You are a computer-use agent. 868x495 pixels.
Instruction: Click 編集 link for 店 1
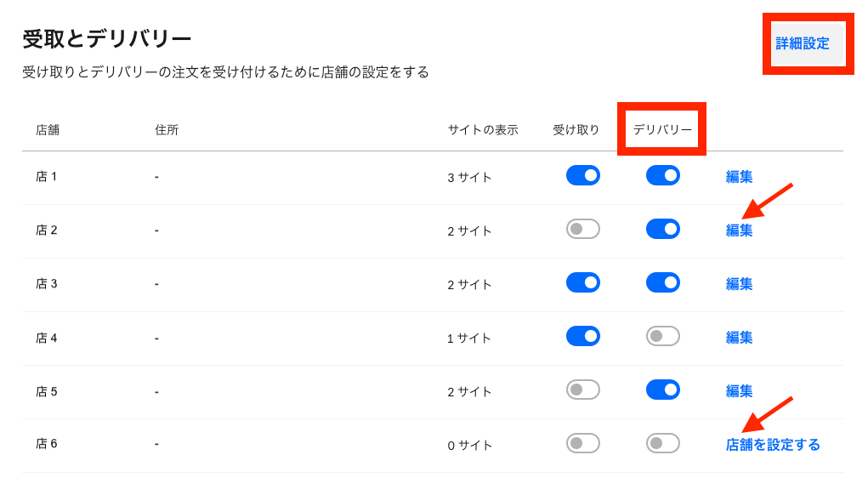tap(739, 177)
